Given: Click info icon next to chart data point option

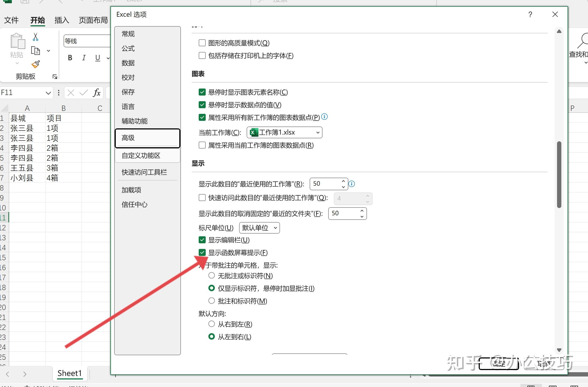Looking at the screenshot, I should 325,117.
